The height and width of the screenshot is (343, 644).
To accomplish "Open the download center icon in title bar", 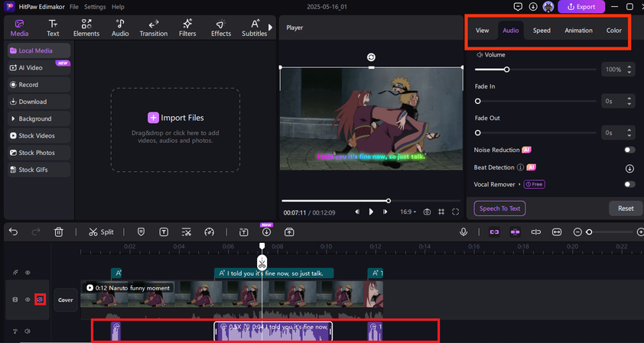I will 533,7.
